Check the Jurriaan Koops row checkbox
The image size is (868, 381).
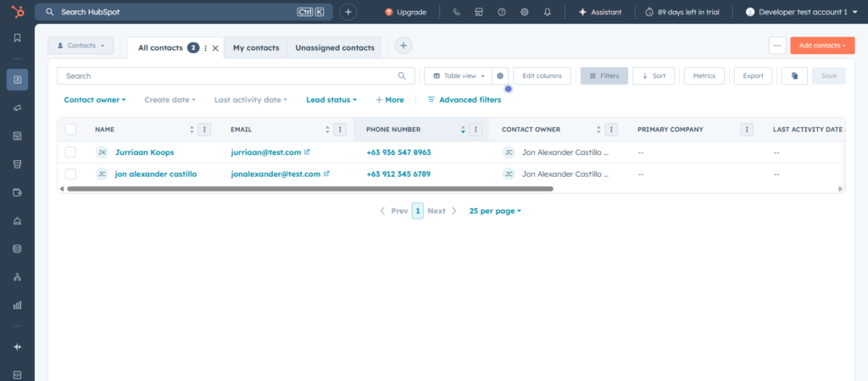pos(70,152)
